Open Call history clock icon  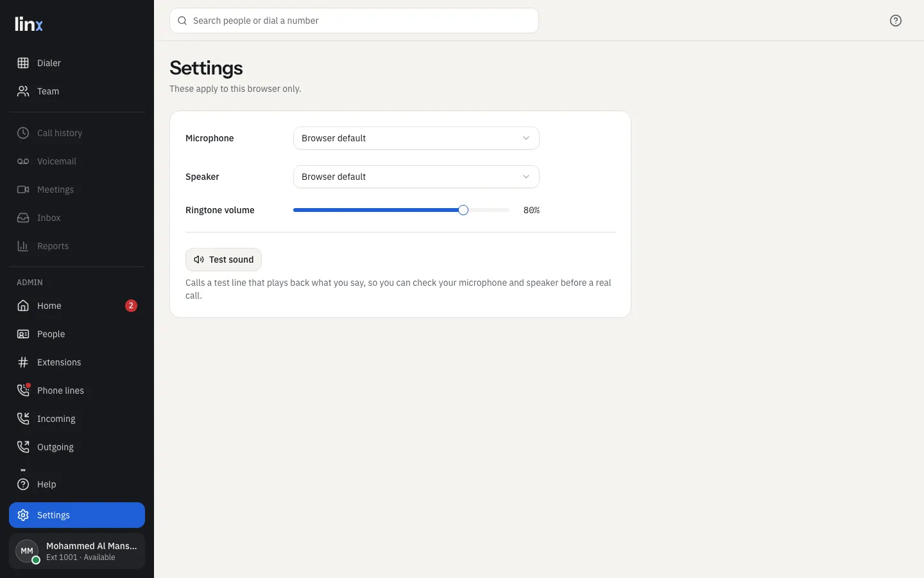point(23,133)
